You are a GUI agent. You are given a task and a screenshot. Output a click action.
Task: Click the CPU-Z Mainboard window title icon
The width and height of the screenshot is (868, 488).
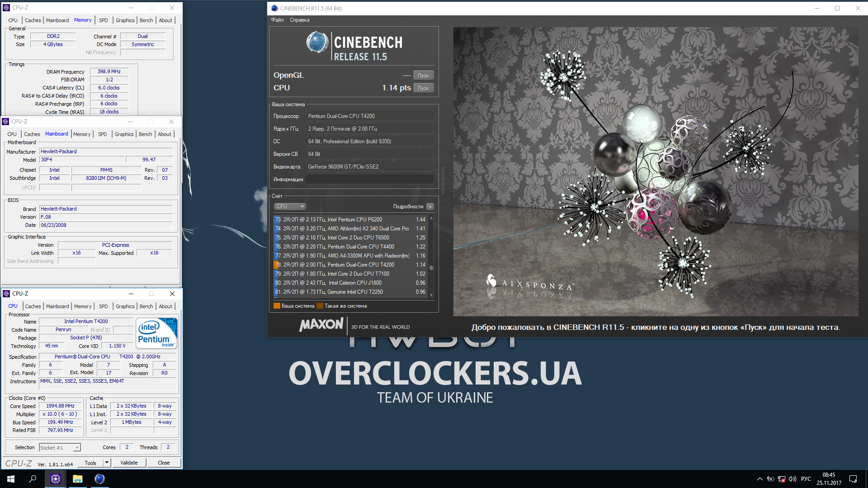pos(5,122)
